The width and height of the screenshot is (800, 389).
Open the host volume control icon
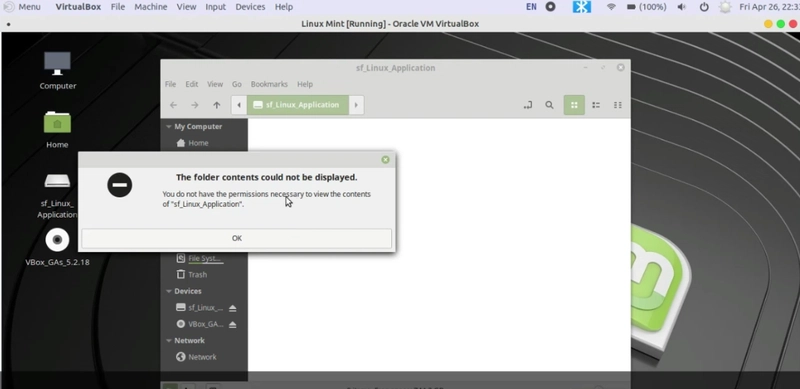pyautogui.click(x=681, y=7)
